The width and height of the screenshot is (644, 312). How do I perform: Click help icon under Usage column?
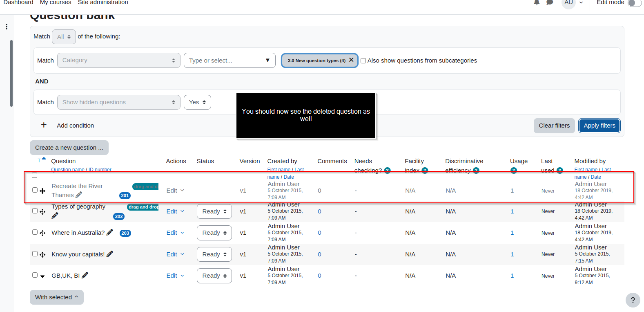coord(514,171)
